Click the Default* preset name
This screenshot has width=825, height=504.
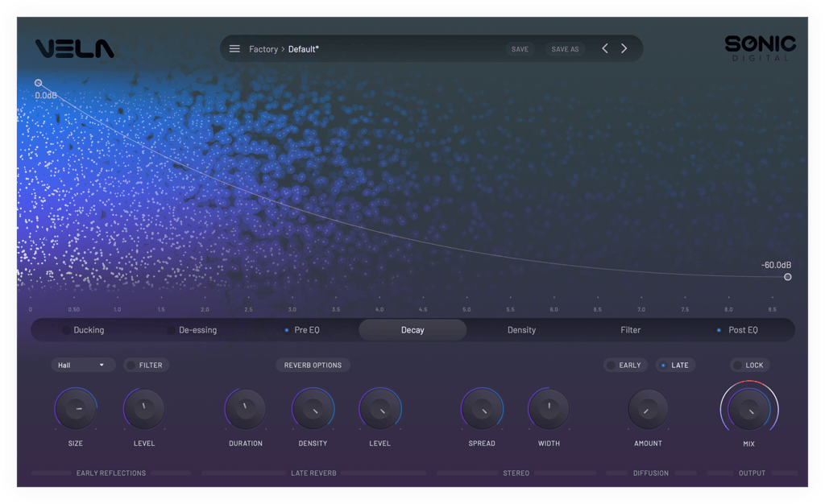[304, 49]
